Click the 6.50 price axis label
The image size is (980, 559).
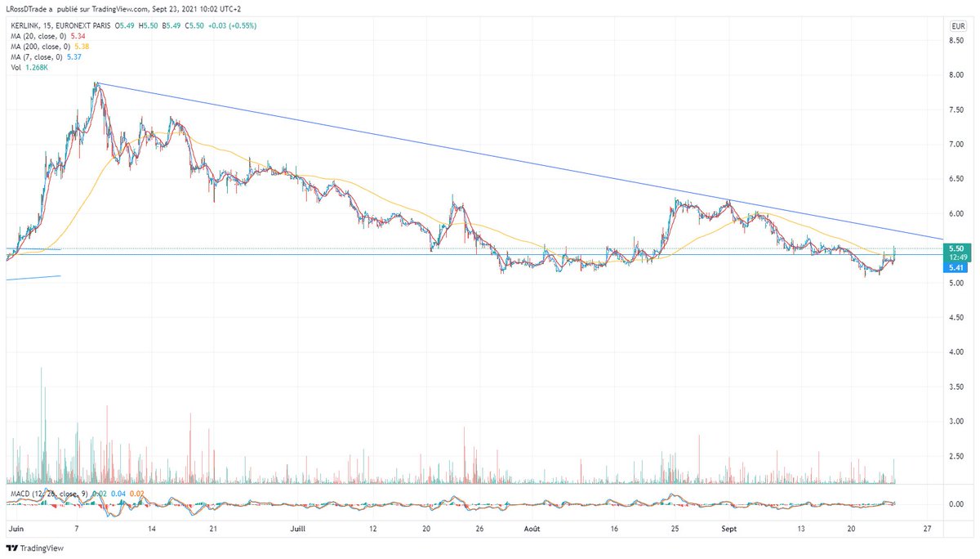(x=957, y=179)
